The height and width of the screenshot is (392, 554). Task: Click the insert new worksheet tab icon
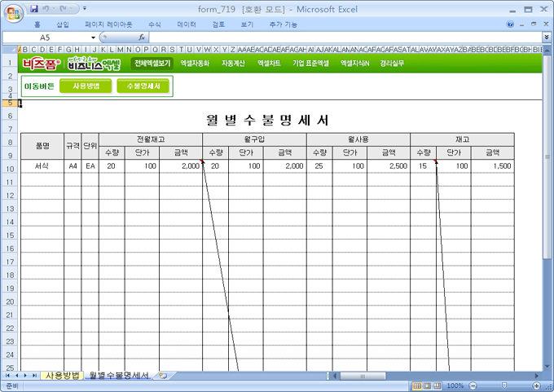[x=163, y=376]
